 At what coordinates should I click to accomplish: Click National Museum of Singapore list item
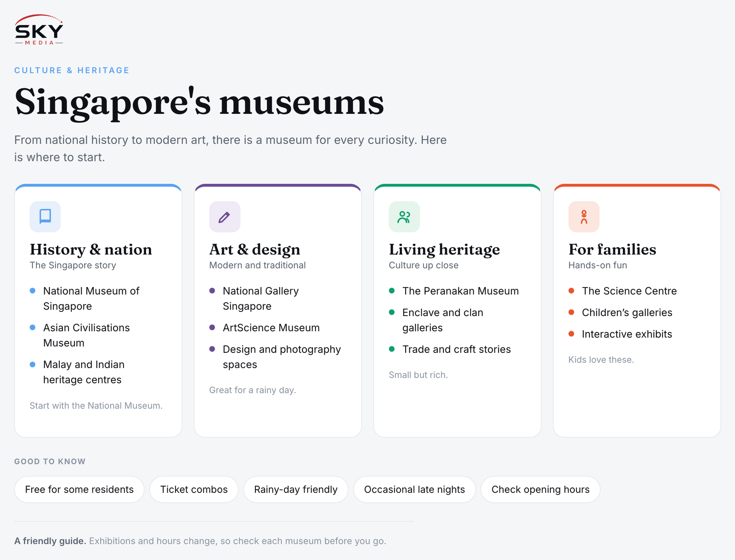tap(91, 299)
